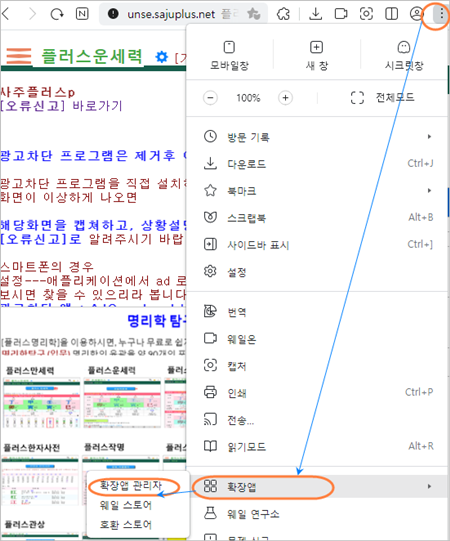This screenshot has height=541, width=450.
Task: Click the three-dot browser menu button
Action: pyautogui.click(x=441, y=14)
